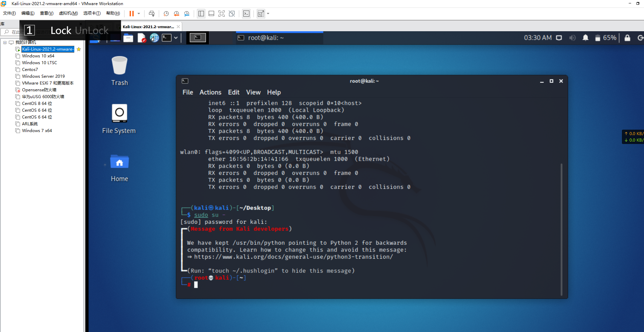Screen dimensions: 644x332
Task: Select Windows 7 x64 VM entry
Action: point(37,131)
